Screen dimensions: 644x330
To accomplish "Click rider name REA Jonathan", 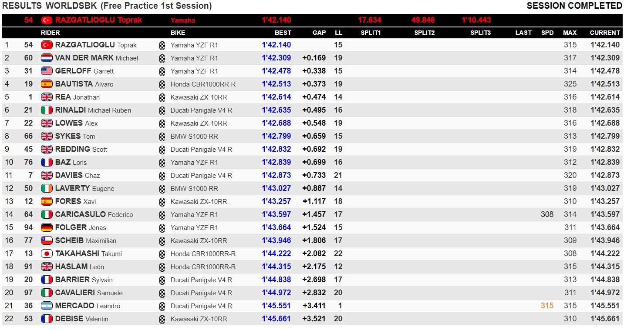I will (x=78, y=97).
